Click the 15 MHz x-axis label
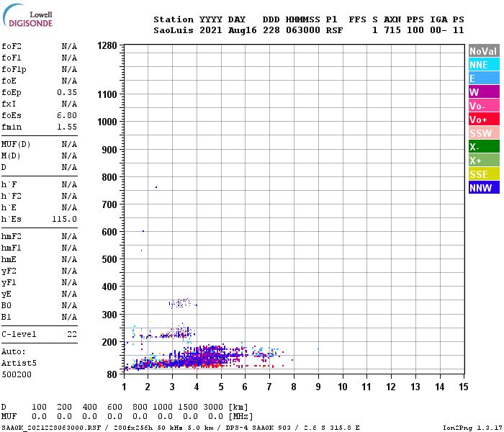The height and width of the screenshot is (432, 504). click(x=464, y=387)
